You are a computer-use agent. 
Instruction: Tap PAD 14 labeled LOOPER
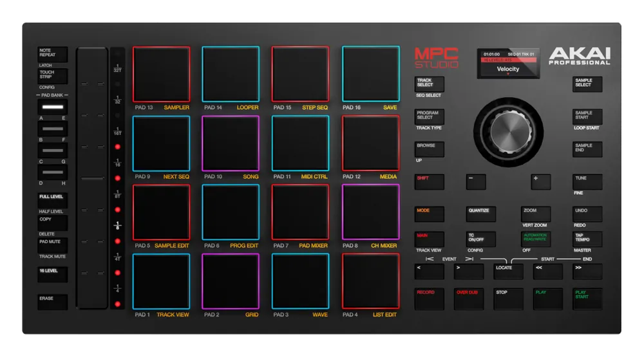pyautogui.click(x=231, y=74)
